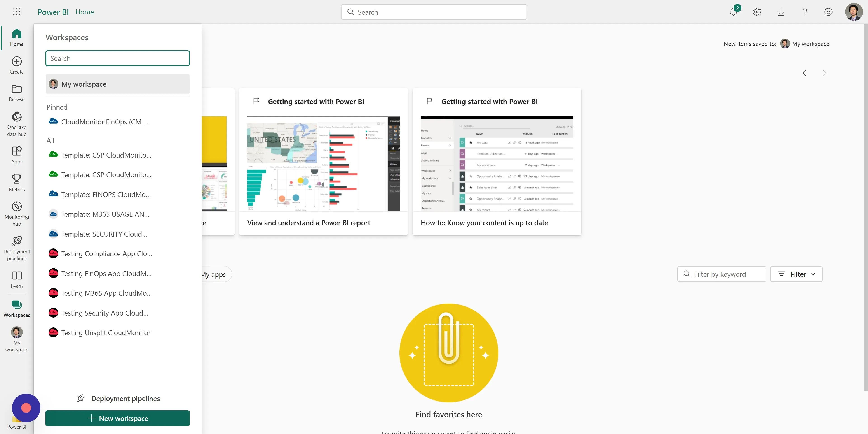Select My workspace in the flyout
Viewport: 868px width, 434px height.
(x=117, y=84)
